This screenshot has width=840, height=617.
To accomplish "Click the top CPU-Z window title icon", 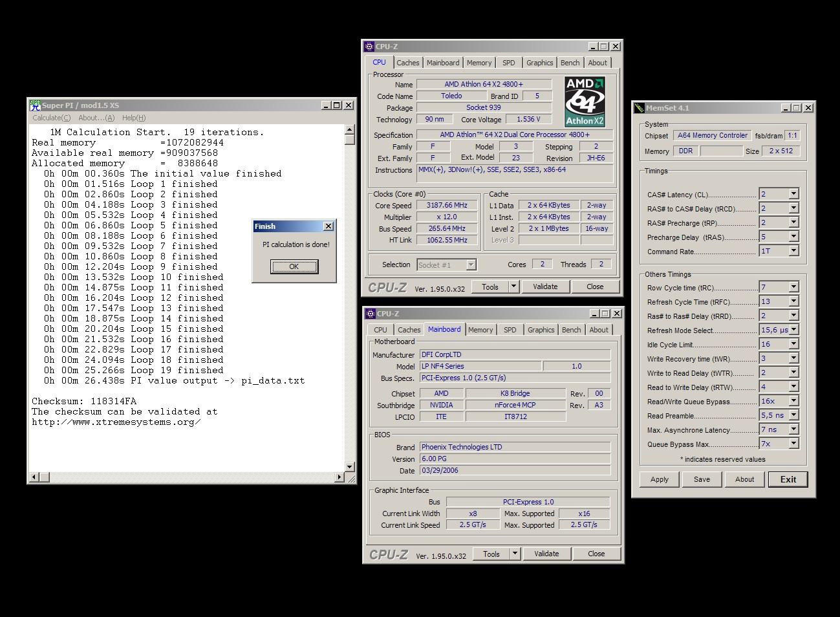I will tap(369, 47).
